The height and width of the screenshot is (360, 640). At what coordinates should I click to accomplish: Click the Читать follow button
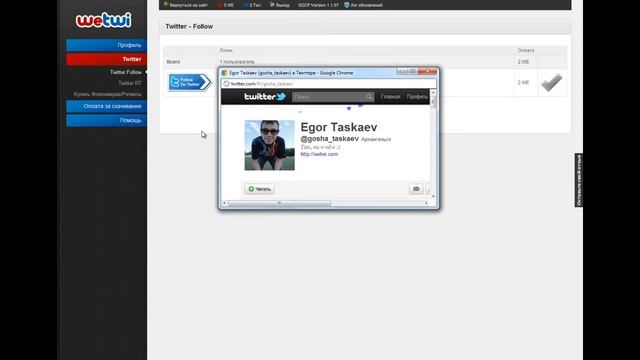(260, 189)
